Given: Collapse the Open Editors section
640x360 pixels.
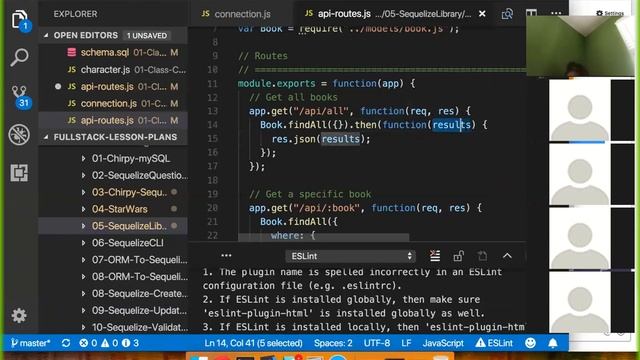Looking at the screenshot, I should (x=113, y=35).
